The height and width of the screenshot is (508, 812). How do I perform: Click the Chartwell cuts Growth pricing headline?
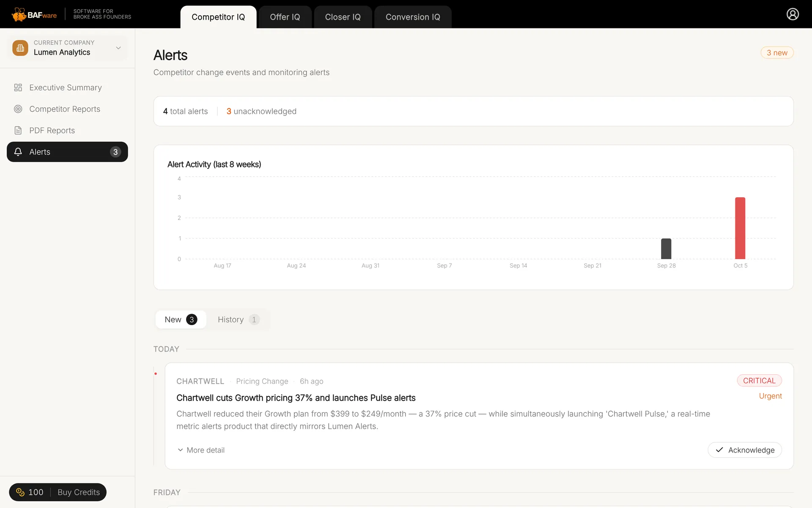296,398
